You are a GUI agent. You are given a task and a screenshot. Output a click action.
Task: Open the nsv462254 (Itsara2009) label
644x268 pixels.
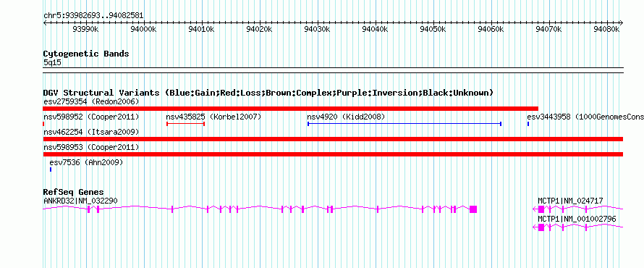click(x=91, y=132)
